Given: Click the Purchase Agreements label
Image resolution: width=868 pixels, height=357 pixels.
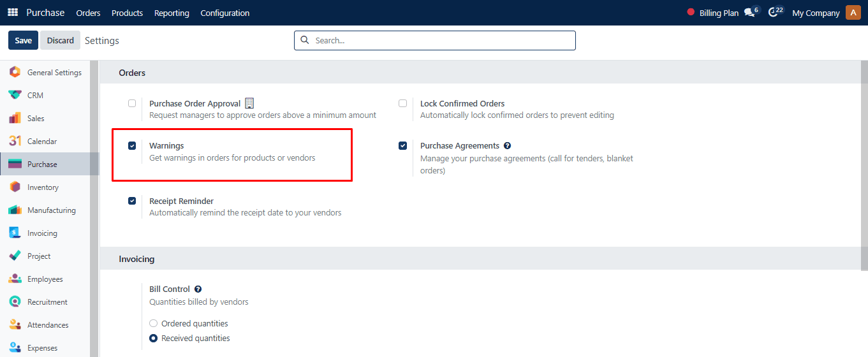Looking at the screenshot, I should tap(460, 145).
